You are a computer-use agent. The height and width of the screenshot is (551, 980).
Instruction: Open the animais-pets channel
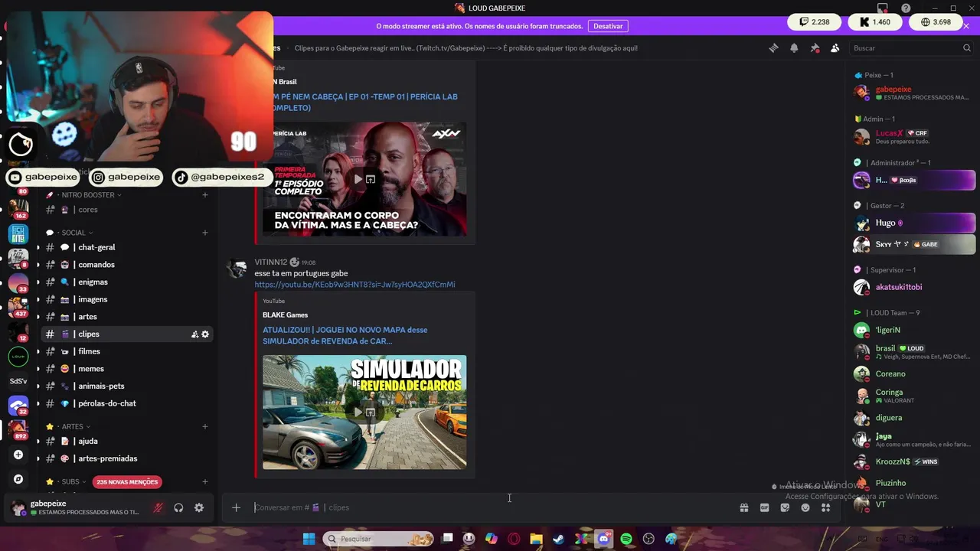tap(126, 386)
